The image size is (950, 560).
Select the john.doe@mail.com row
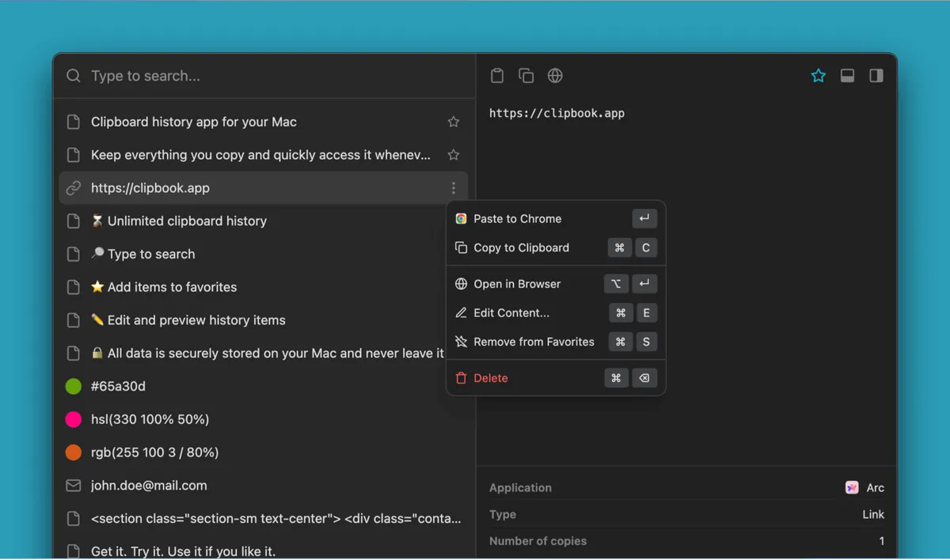pyautogui.click(x=264, y=486)
